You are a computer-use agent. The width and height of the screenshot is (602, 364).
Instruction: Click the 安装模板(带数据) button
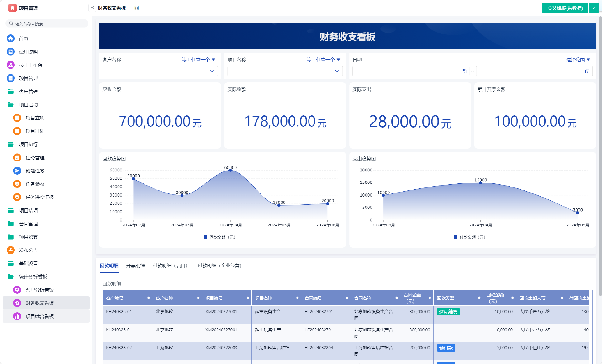pos(565,8)
